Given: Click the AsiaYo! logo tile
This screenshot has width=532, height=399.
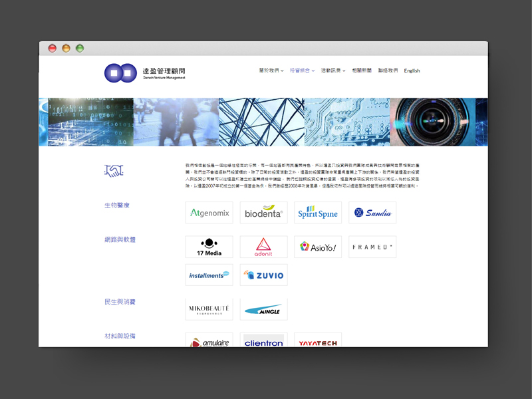Looking at the screenshot, I should (x=318, y=247).
